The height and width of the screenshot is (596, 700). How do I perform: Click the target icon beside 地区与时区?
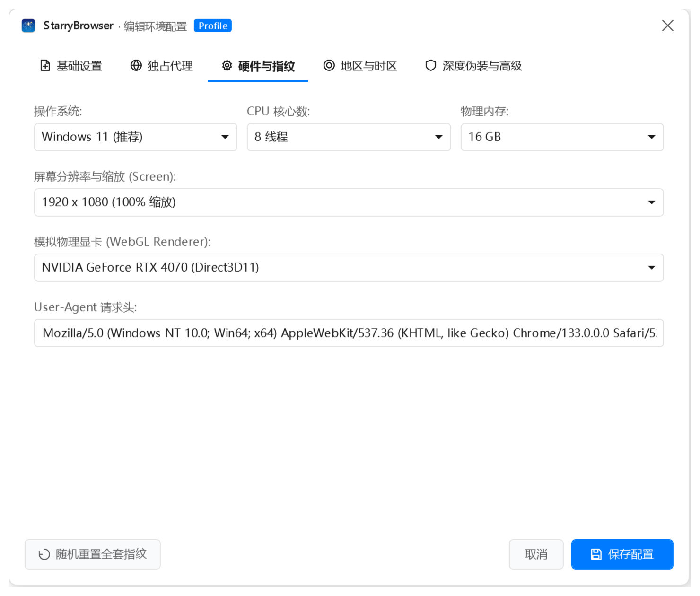(329, 65)
